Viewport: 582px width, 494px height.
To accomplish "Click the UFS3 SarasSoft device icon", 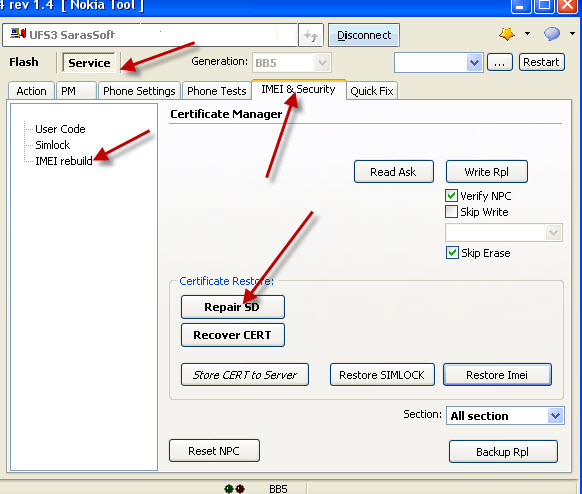I will [x=18, y=34].
